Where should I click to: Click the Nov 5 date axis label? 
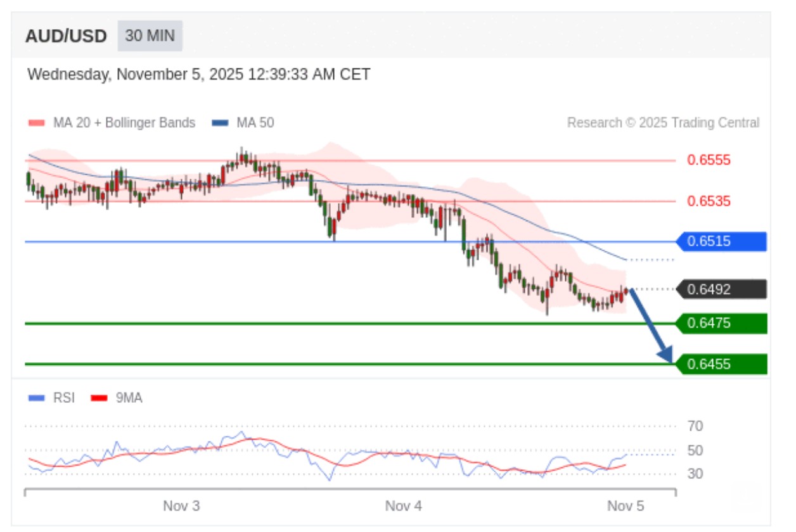(626, 505)
